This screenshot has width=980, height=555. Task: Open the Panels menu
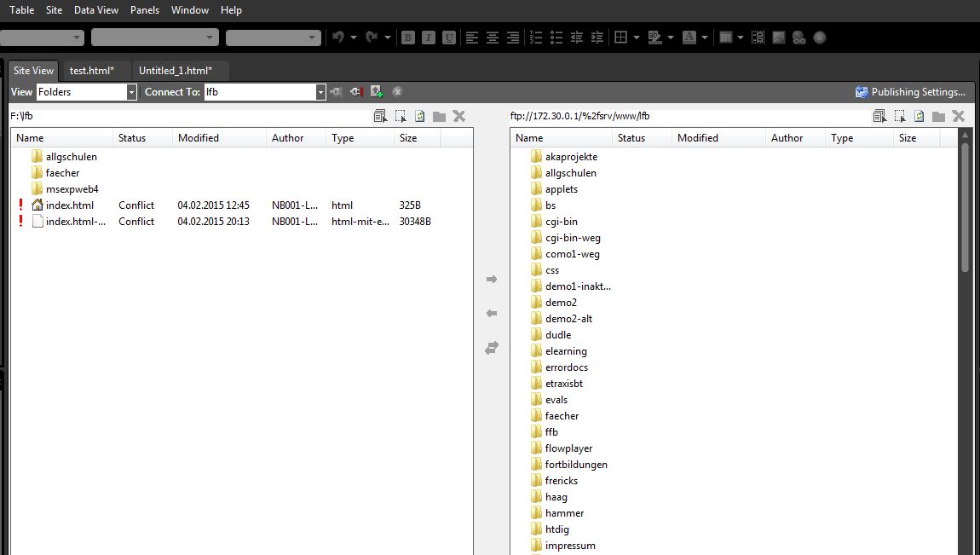point(144,9)
